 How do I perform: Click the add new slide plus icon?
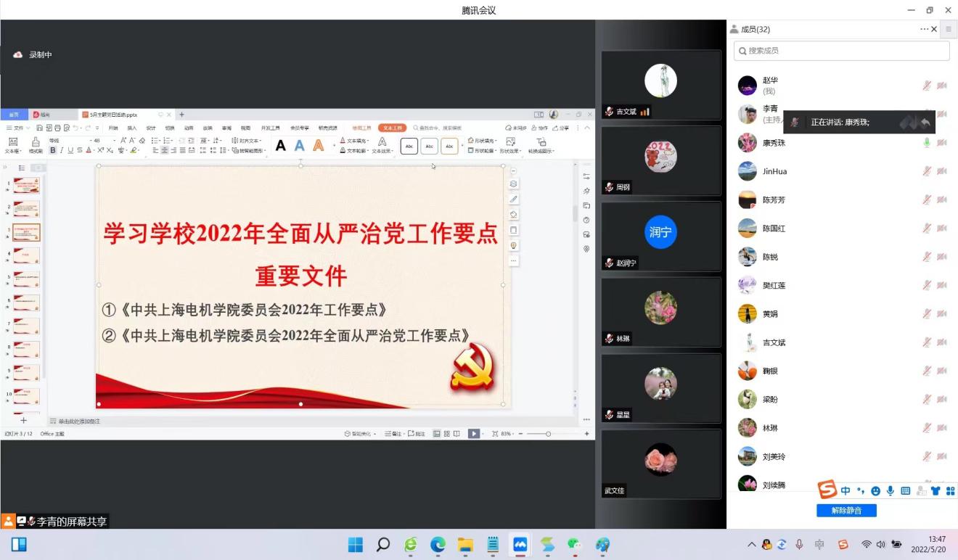pyautogui.click(x=23, y=420)
